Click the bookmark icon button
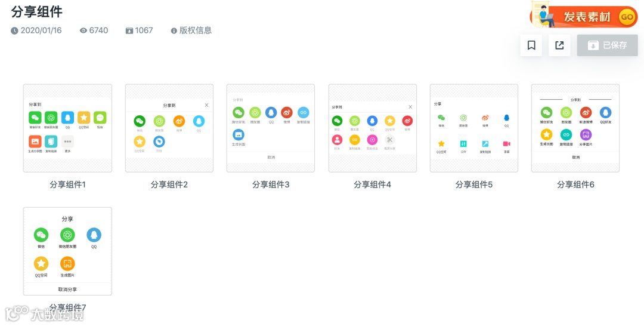The image size is (644, 326). click(531, 45)
